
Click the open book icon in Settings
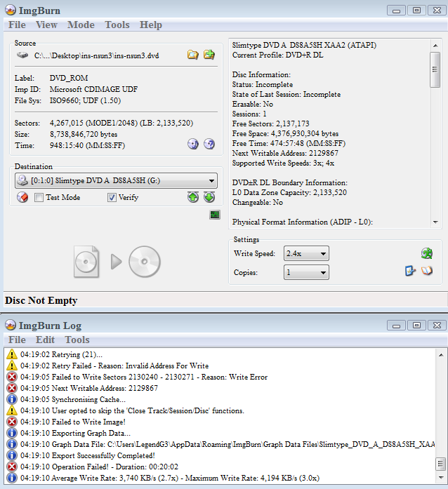427,271
